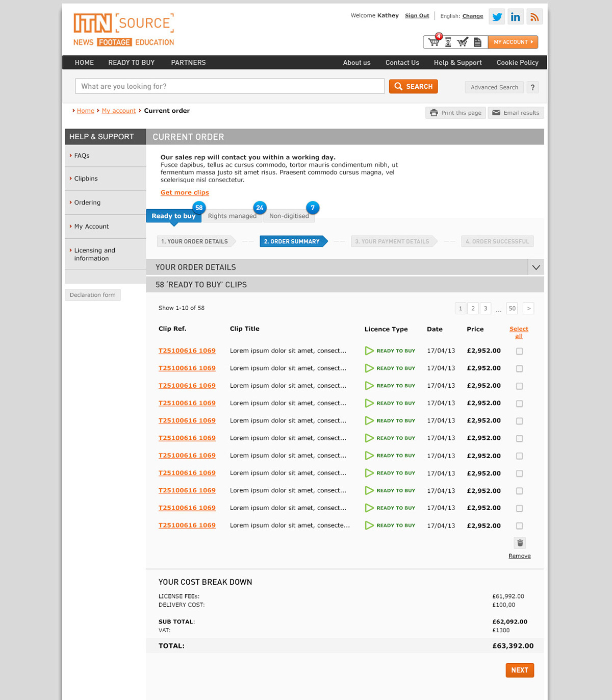Collapse the Your Order Details section chevron
The height and width of the screenshot is (700, 612).
coord(535,267)
